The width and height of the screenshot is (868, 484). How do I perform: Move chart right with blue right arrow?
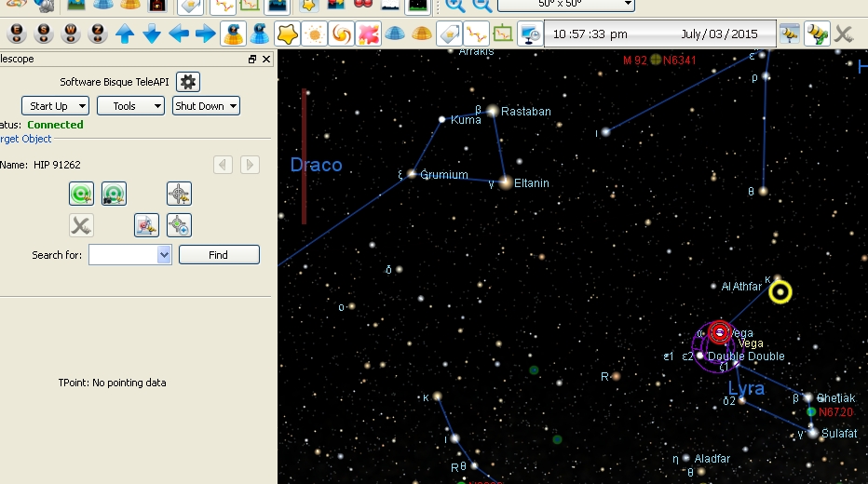206,34
